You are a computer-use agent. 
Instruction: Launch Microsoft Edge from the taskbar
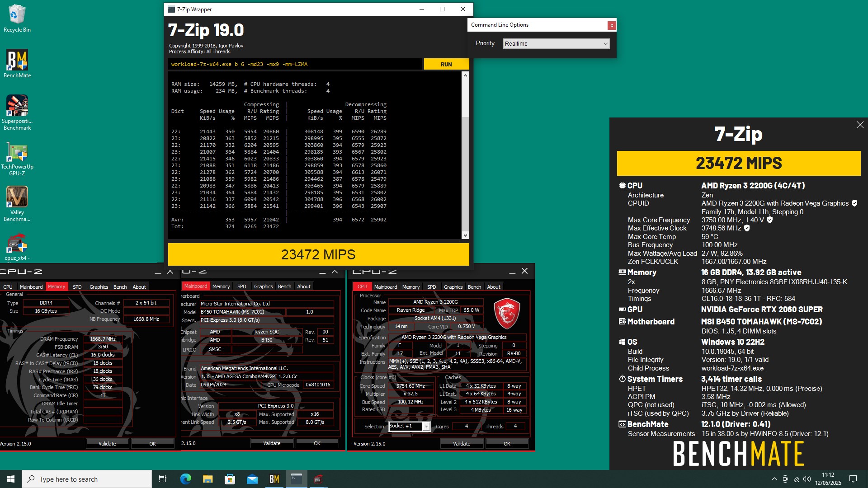point(185,479)
